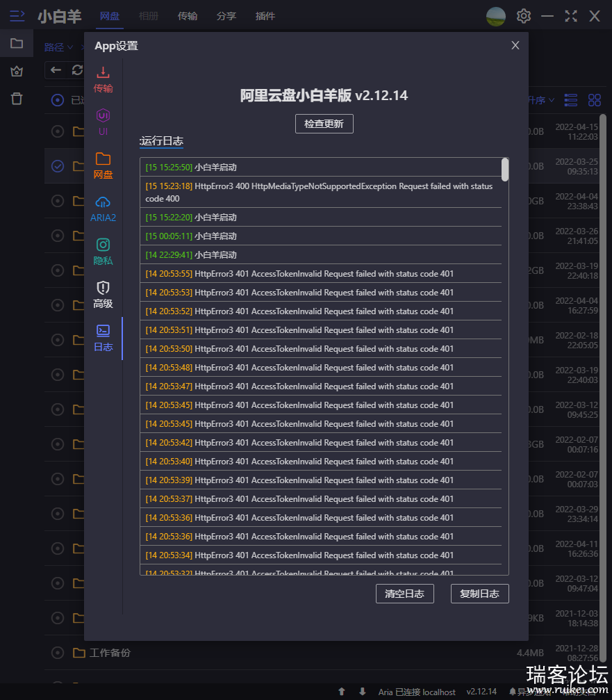
Task: Select the 日志 section in App设置
Action: coord(103,339)
